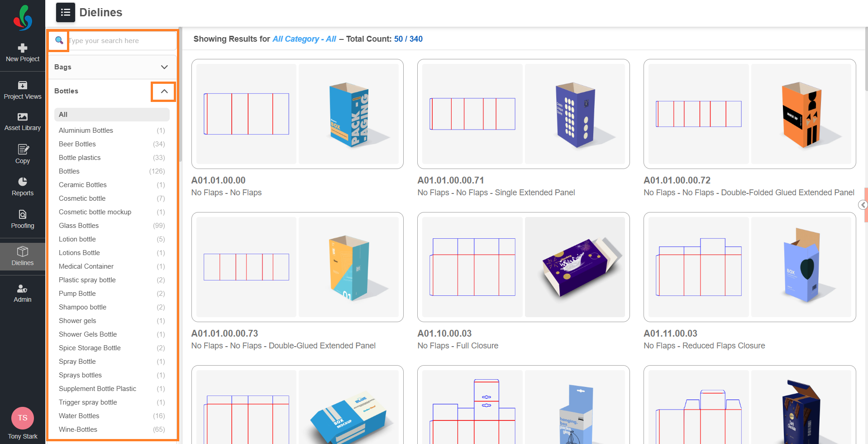Expand the Bags category
868x444 pixels.
164,67
